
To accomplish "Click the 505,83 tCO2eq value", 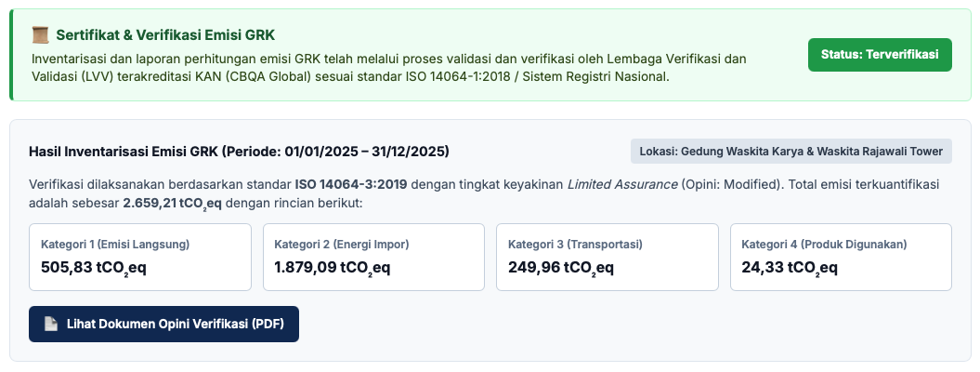I will coord(94,268).
